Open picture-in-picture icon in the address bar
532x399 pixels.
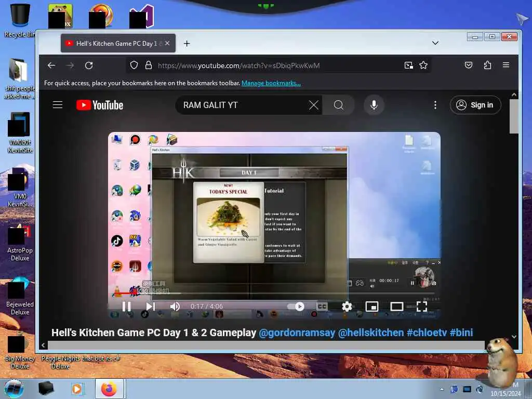(408, 65)
